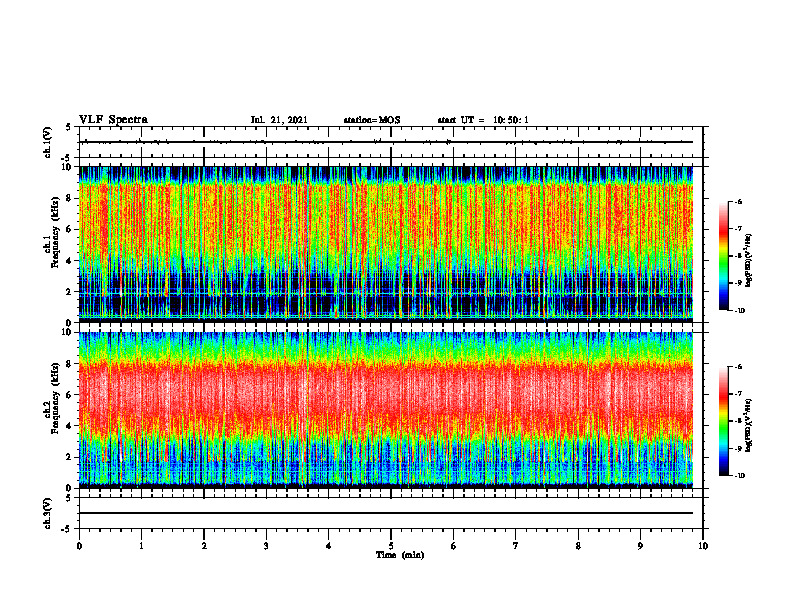The height and width of the screenshot is (612, 792).
Task: Click time axis tick label "1"
Action: 141,546
